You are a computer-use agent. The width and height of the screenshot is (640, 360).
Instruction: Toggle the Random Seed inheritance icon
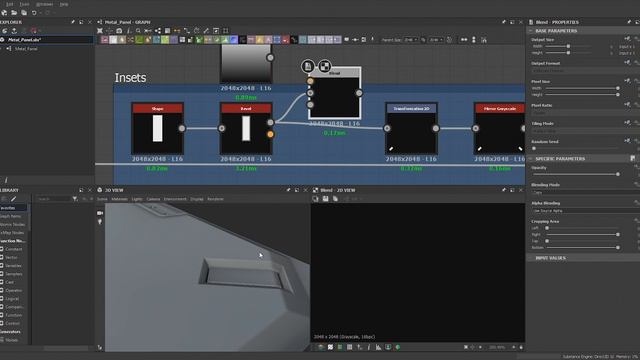coord(627,141)
